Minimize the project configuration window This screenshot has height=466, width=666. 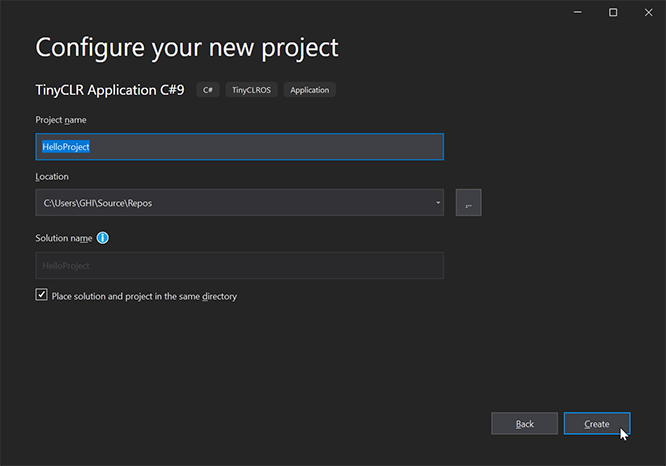pyautogui.click(x=578, y=12)
